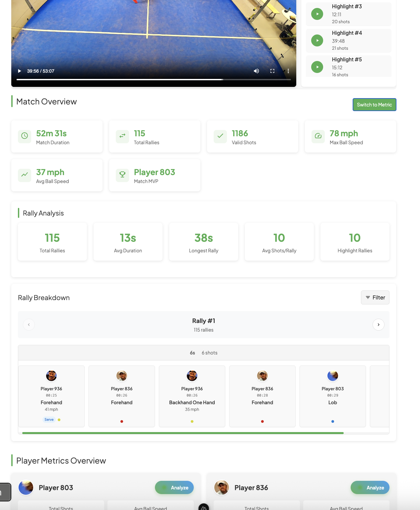
Task: Switch measurement units to Metric
Action: click(374, 104)
